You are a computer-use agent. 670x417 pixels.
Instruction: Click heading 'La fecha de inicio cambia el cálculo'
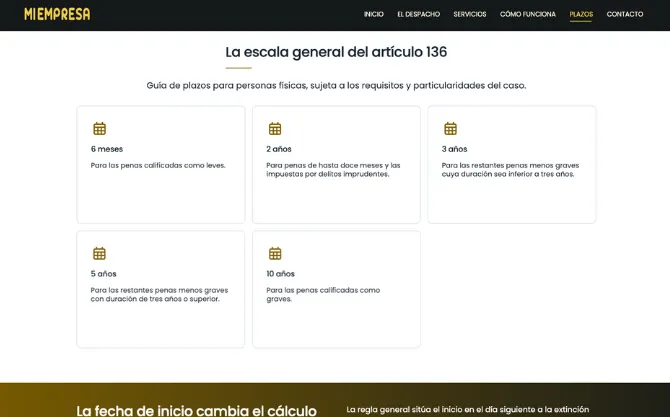(x=197, y=411)
